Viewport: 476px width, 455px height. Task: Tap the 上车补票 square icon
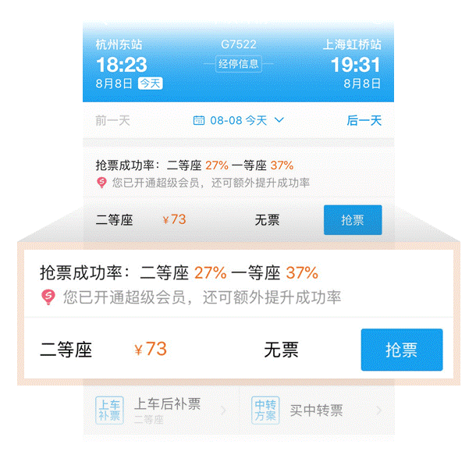point(109,410)
